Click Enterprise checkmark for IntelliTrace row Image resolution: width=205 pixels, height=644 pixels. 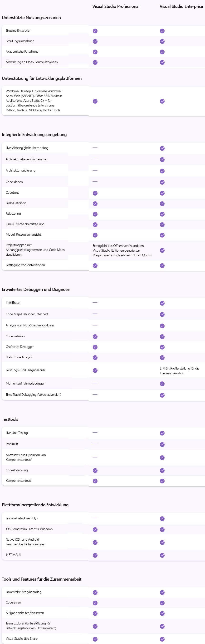point(162,303)
